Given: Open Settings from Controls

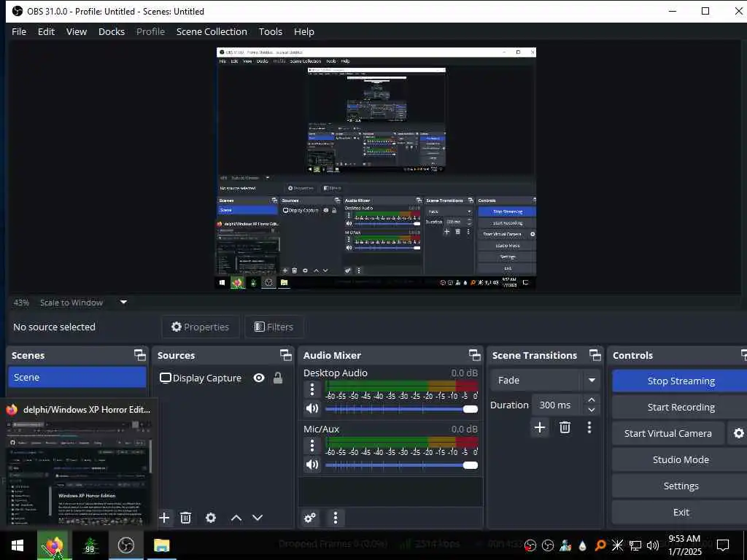Looking at the screenshot, I should [681, 486].
